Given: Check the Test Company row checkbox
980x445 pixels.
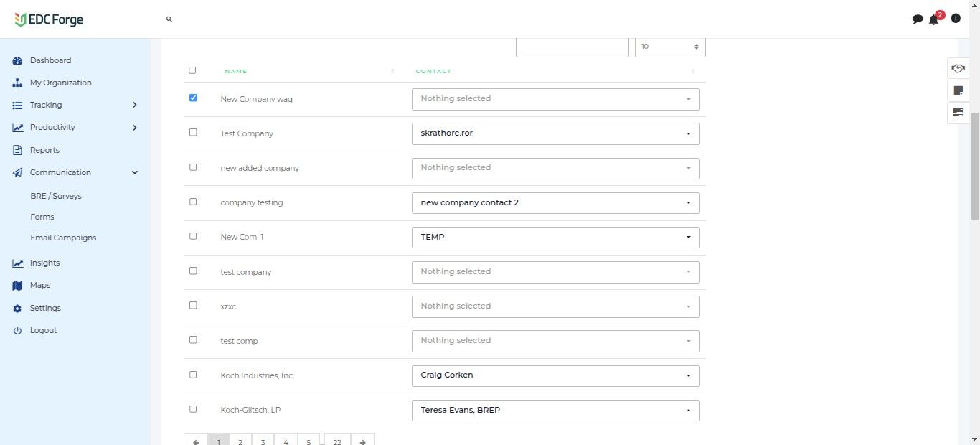Looking at the screenshot, I should [x=193, y=132].
